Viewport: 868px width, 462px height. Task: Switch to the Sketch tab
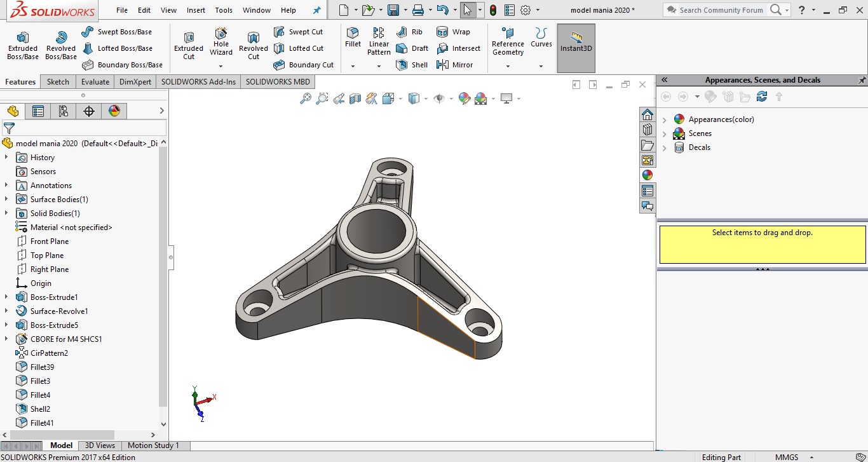click(58, 81)
